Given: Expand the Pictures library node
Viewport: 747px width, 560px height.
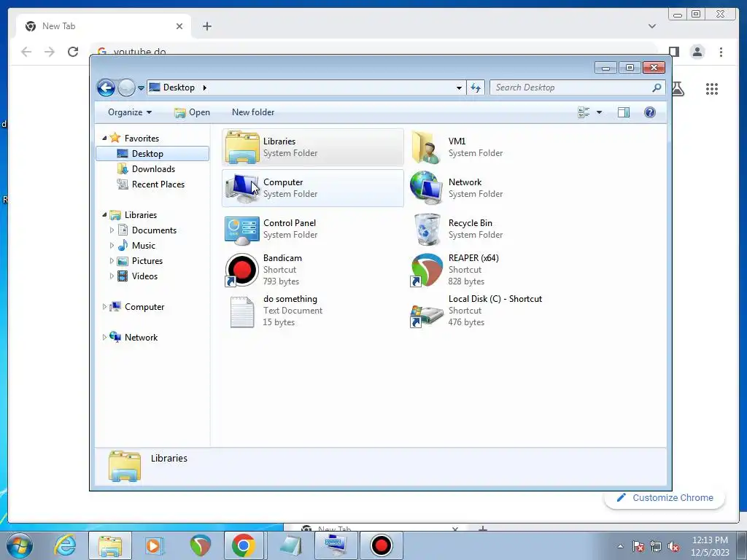Looking at the screenshot, I should pyautogui.click(x=112, y=261).
